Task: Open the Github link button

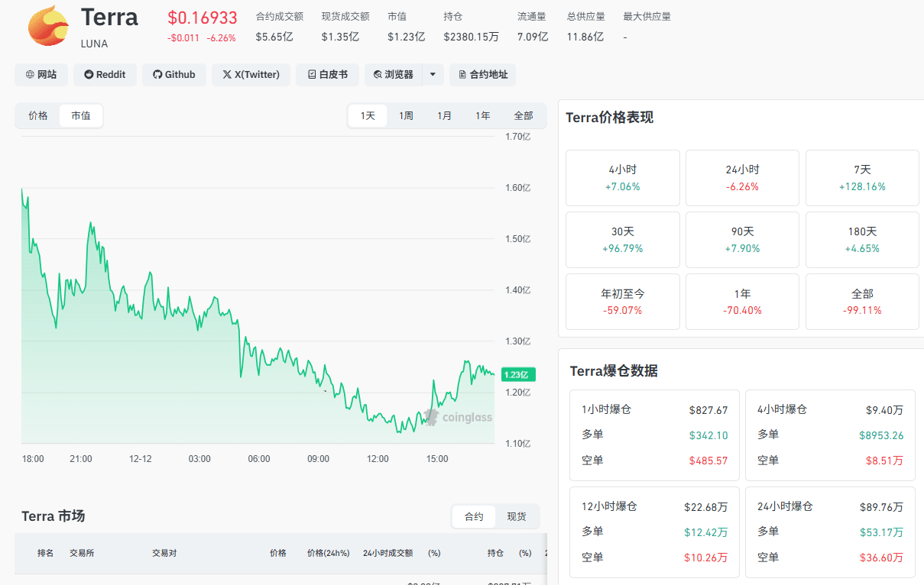Action: pos(174,74)
